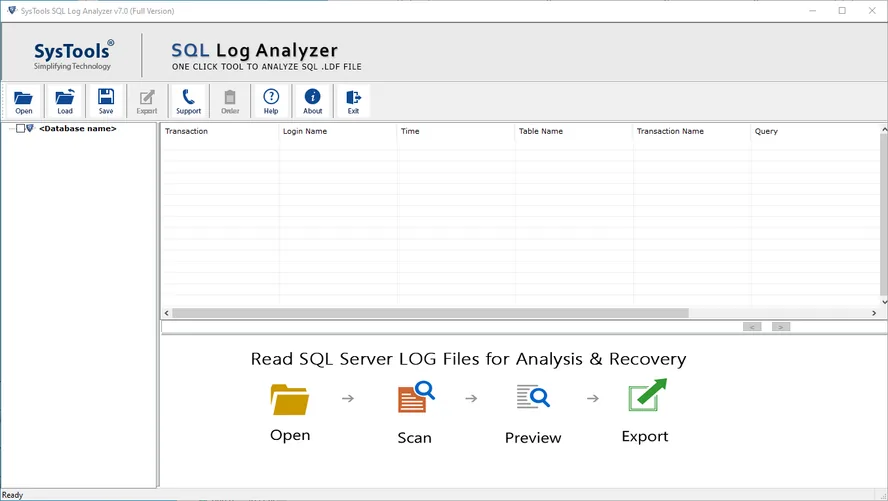The height and width of the screenshot is (501, 888).
Task: Click the Export toolbar icon
Action: (x=147, y=101)
